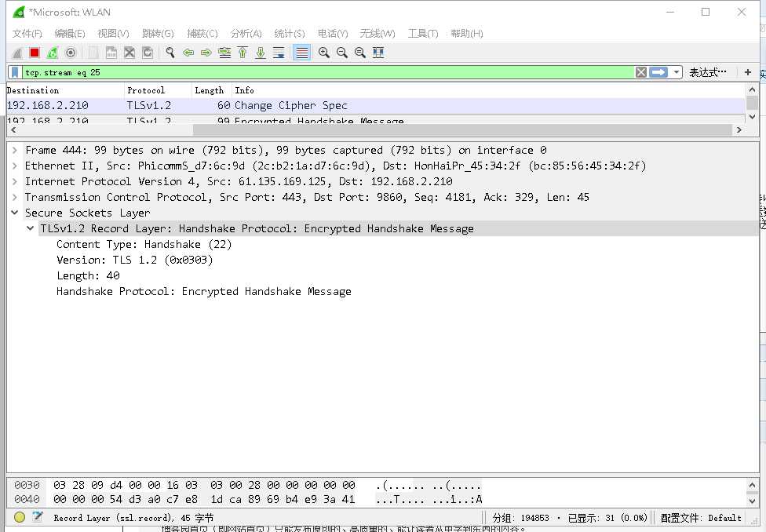Screen dimensions: 766x532
Task: Click the open capture file icon
Action: click(93, 53)
